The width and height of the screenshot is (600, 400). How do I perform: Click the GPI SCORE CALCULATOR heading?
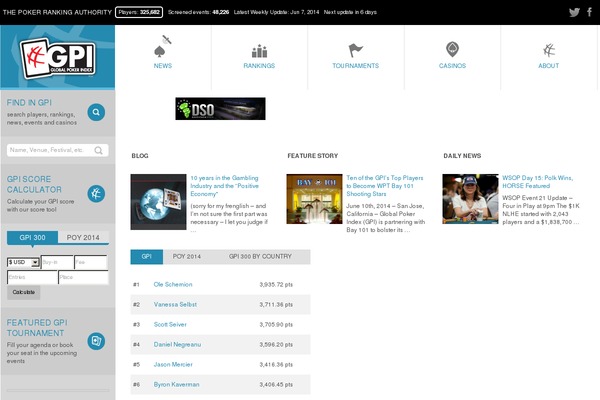34,184
